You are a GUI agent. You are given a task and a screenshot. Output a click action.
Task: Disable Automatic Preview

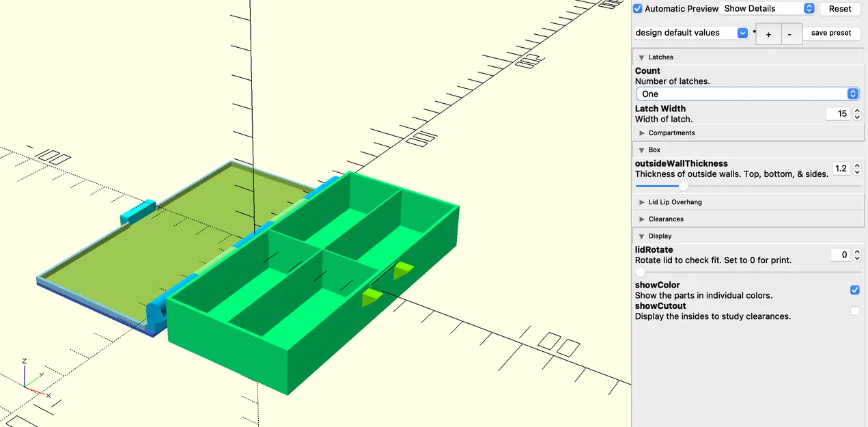pos(637,8)
